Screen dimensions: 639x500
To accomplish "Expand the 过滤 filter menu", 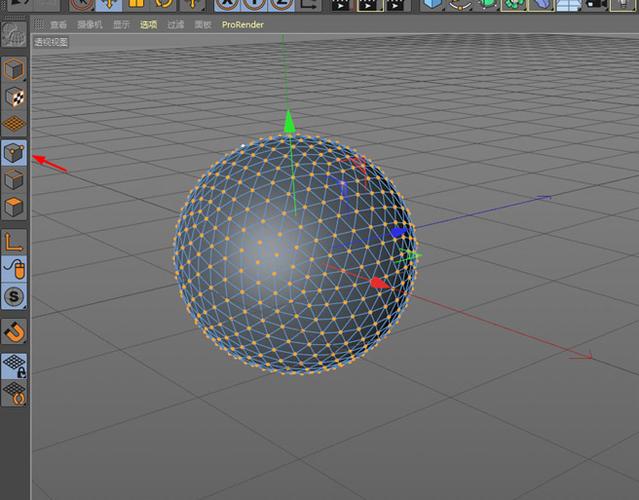I will point(175,24).
